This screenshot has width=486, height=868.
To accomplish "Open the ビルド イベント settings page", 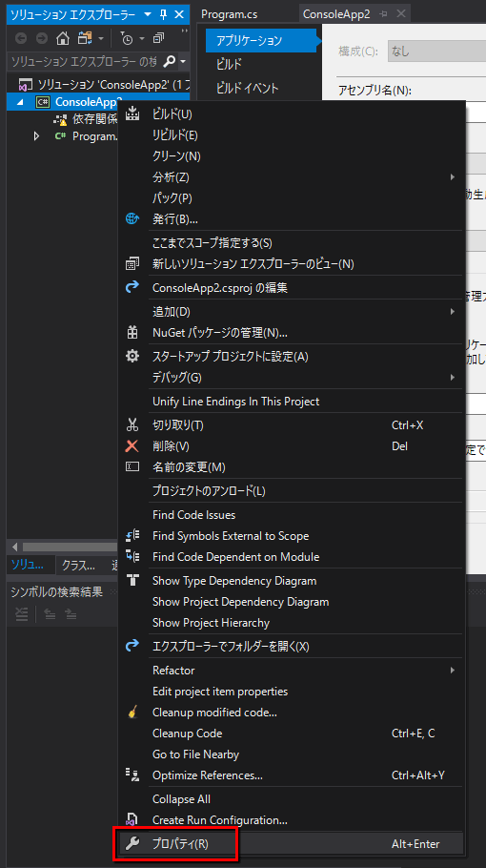I will point(247,88).
